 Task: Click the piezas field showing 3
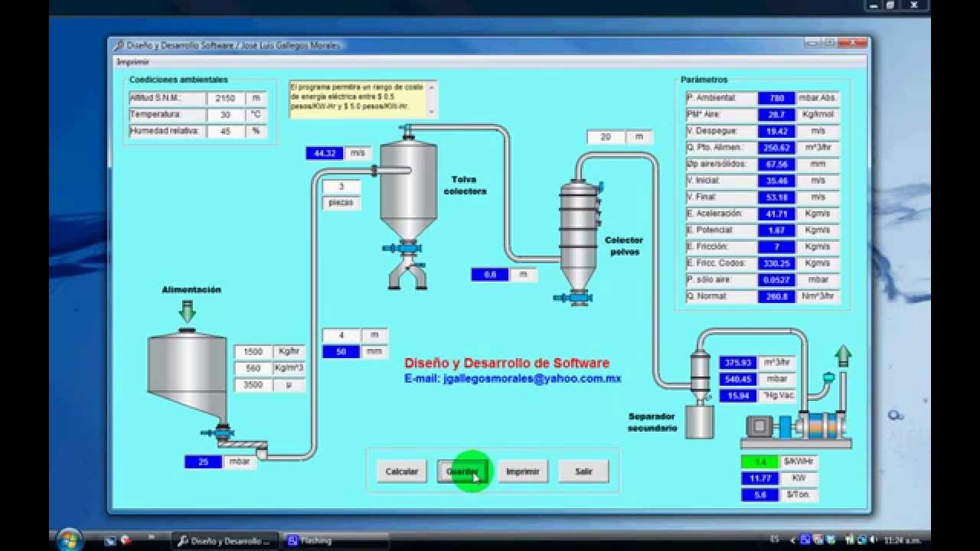click(341, 187)
